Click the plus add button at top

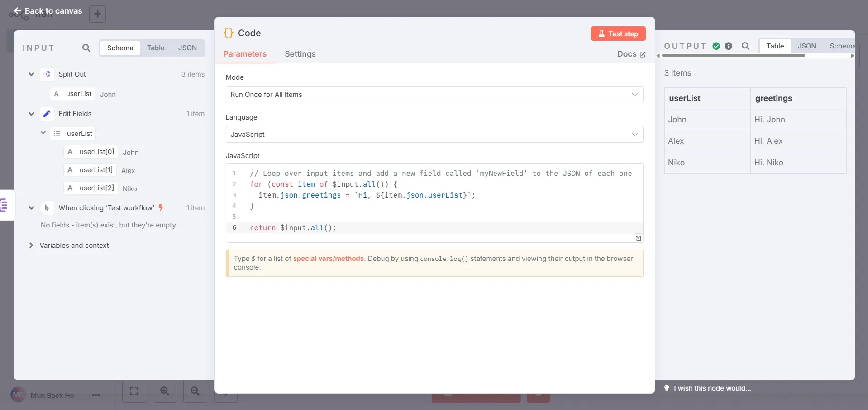click(97, 14)
